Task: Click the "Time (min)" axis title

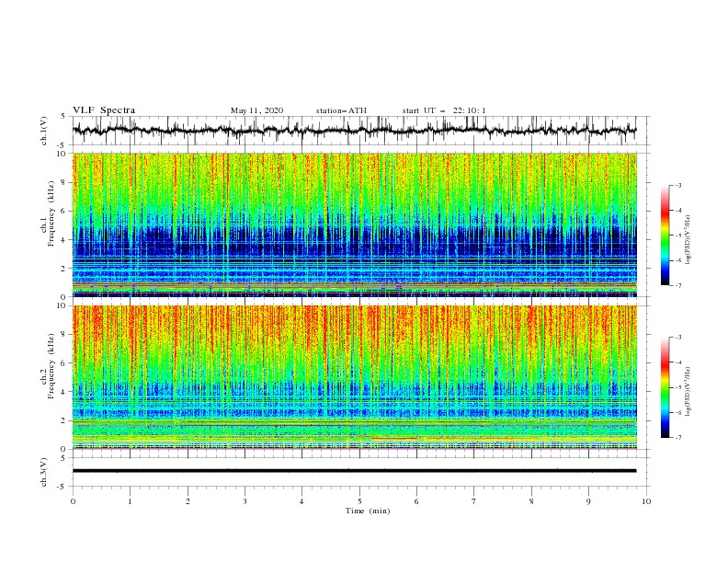Action: pyautogui.click(x=368, y=511)
